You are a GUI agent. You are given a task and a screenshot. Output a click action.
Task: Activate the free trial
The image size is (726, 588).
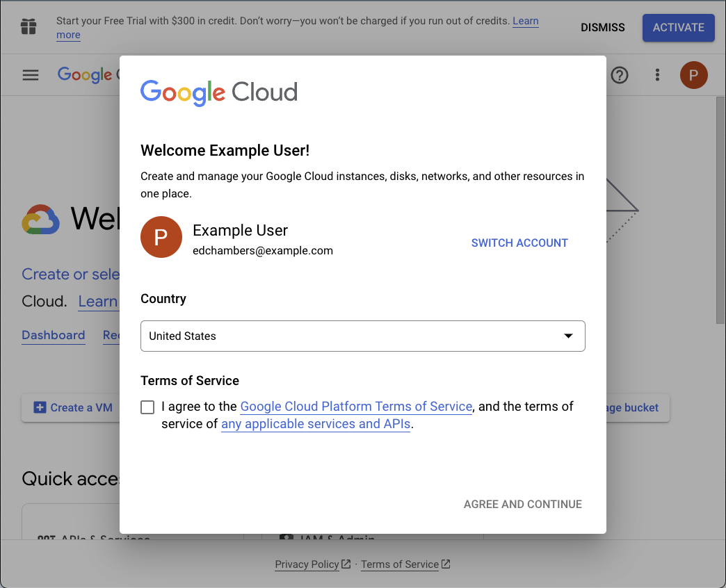pos(678,28)
